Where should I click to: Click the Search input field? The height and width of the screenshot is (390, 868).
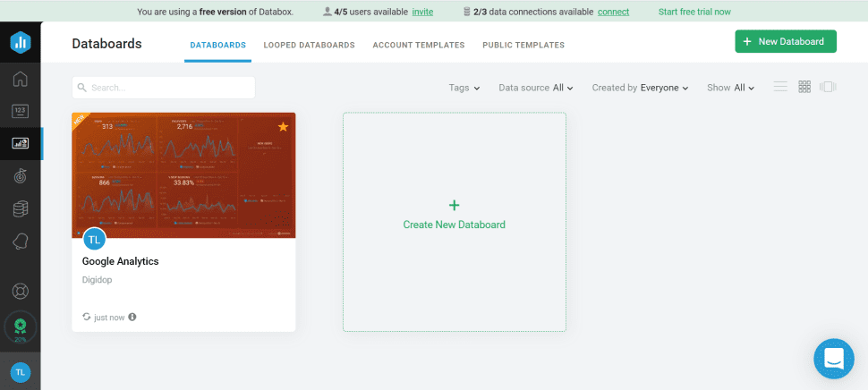(x=163, y=88)
